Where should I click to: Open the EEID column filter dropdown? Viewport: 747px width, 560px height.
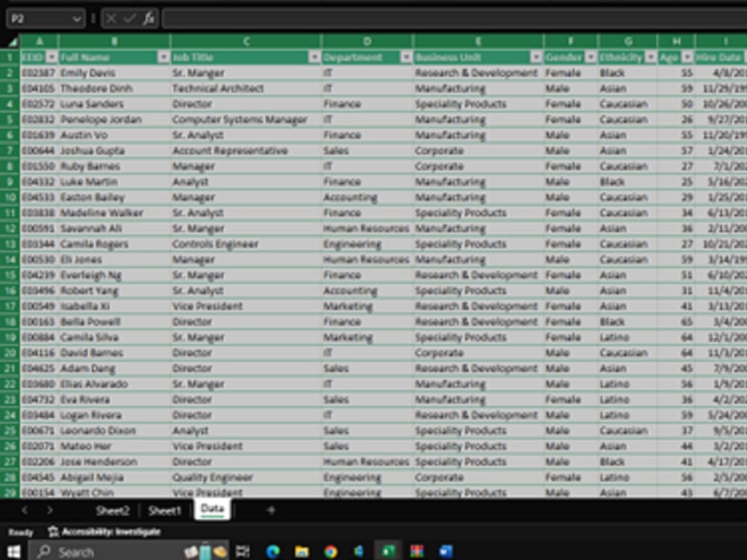[52, 57]
